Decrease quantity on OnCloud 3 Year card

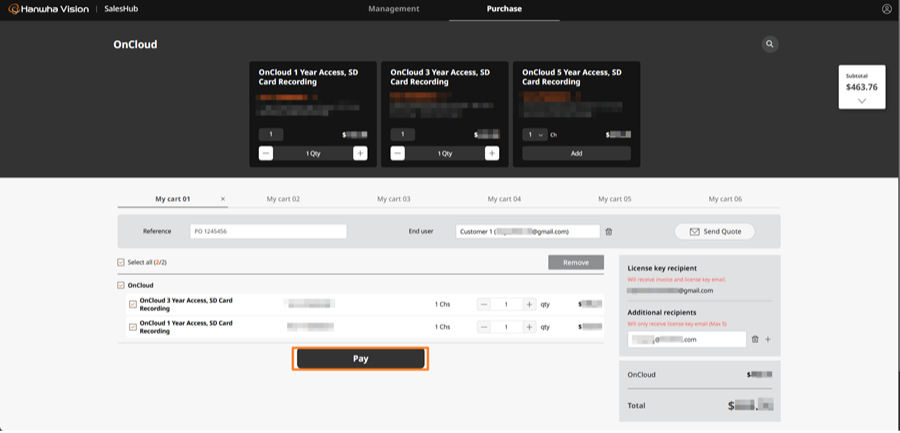click(x=398, y=153)
